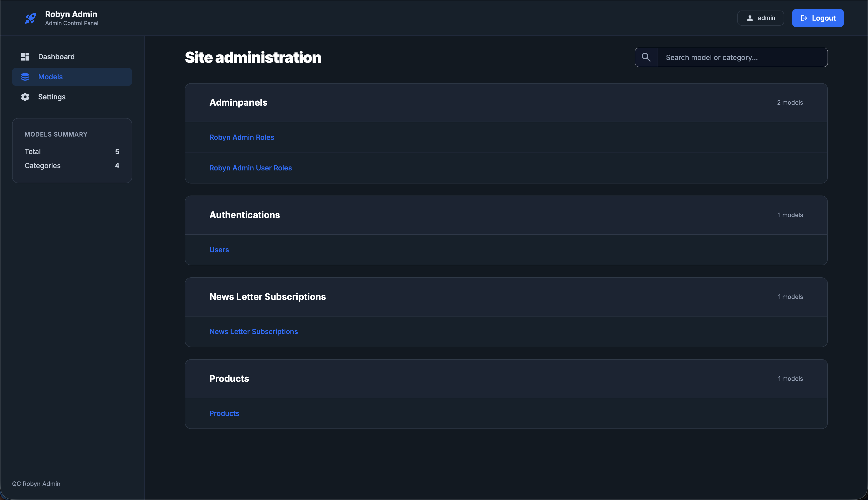868x500 pixels.
Task: Focus the Search model or category field
Action: pos(742,57)
